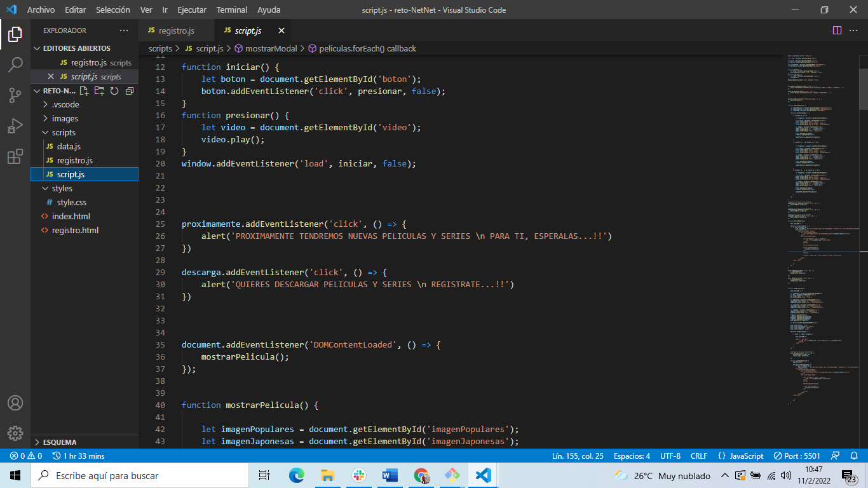Open the Ir menu

click(x=165, y=10)
